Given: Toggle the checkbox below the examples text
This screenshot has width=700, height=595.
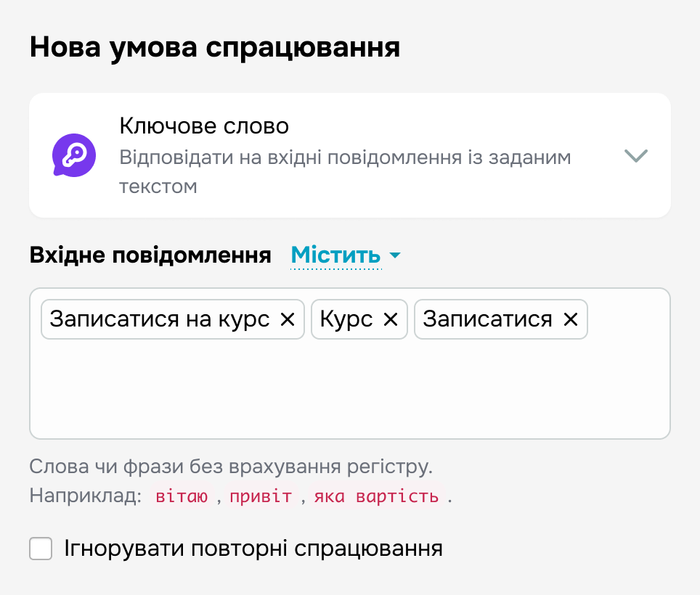Looking at the screenshot, I should click(x=40, y=549).
